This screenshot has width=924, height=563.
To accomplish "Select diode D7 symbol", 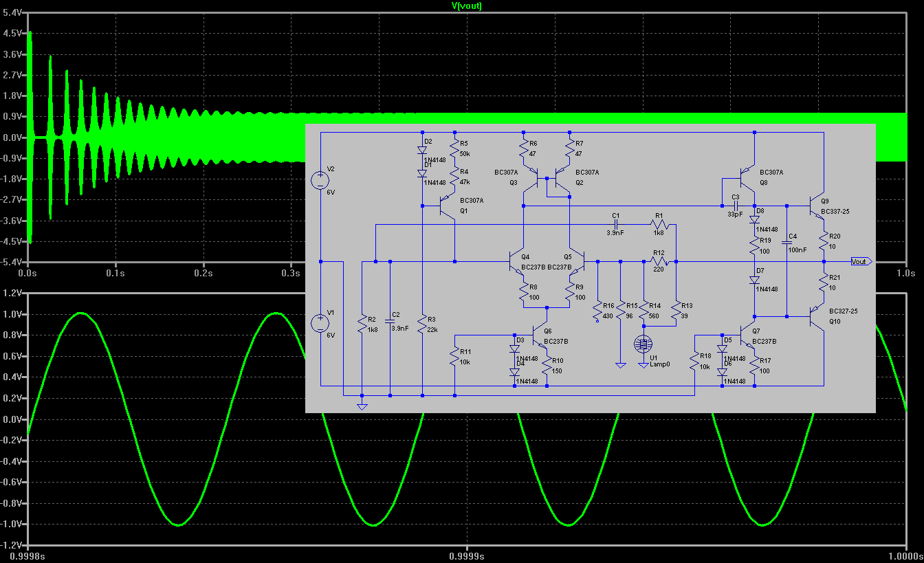I will [755, 280].
